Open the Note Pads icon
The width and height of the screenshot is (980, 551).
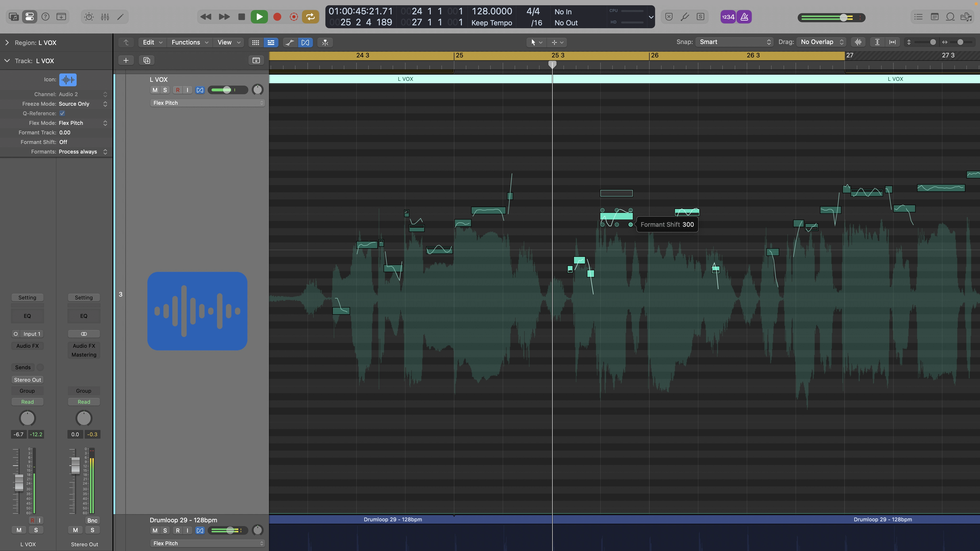click(x=934, y=17)
